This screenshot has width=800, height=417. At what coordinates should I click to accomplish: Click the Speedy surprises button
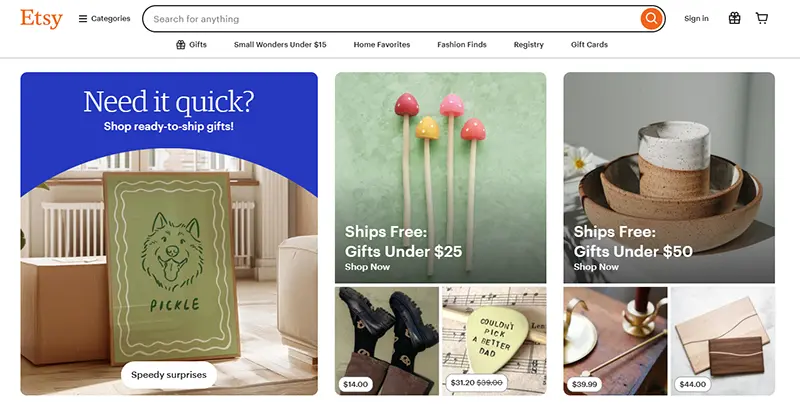point(169,375)
